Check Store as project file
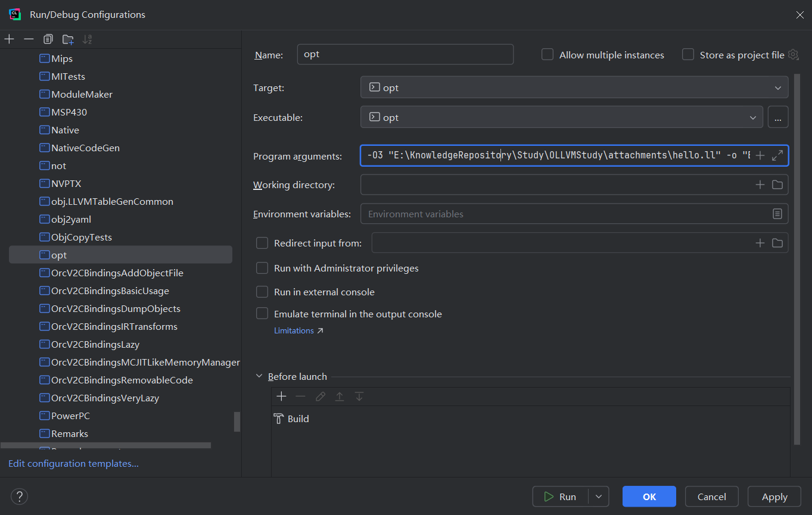This screenshot has height=515, width=812. (688, 55)
